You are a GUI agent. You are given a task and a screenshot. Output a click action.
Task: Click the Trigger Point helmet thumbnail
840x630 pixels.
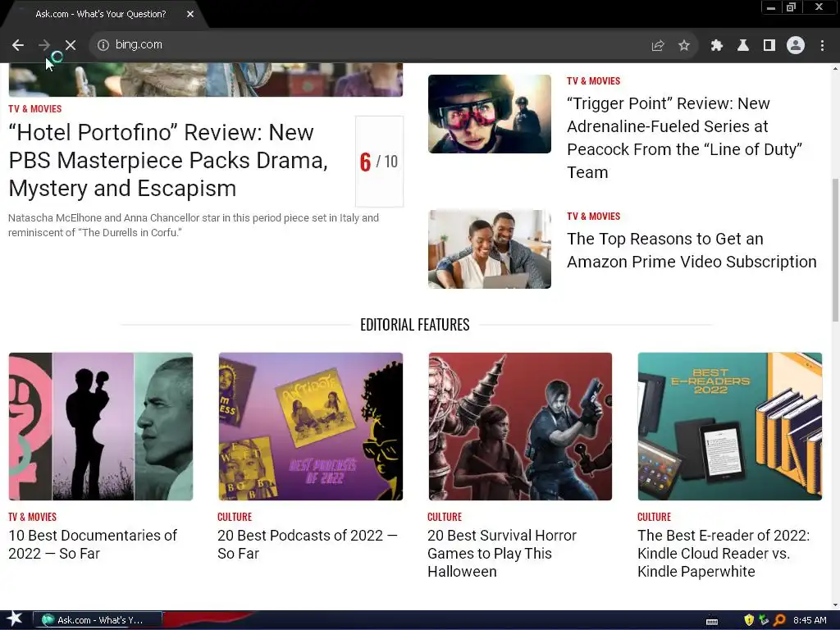(489, 114)
